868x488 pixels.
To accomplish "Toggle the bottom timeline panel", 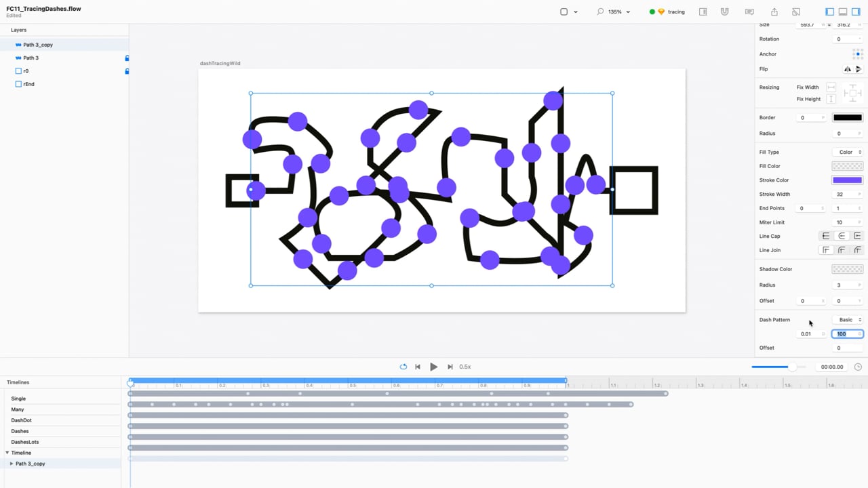I will click(843, 12).
